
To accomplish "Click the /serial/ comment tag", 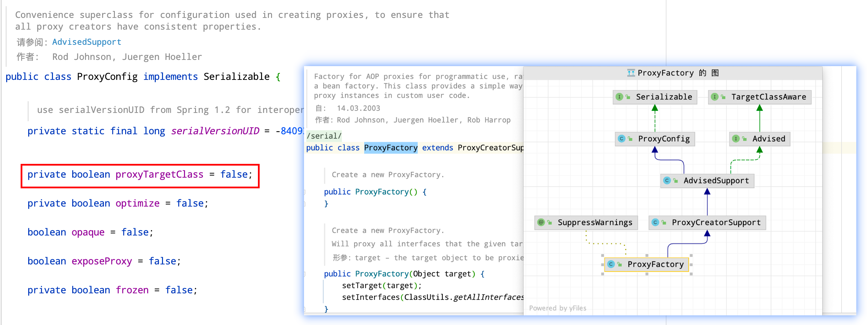I will pos(324,136).
